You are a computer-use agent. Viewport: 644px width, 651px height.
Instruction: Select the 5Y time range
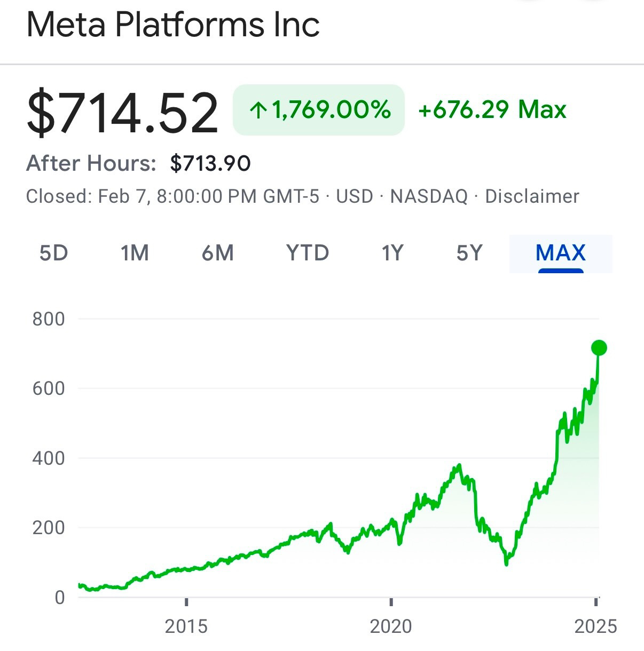click(x=469, y=253)
